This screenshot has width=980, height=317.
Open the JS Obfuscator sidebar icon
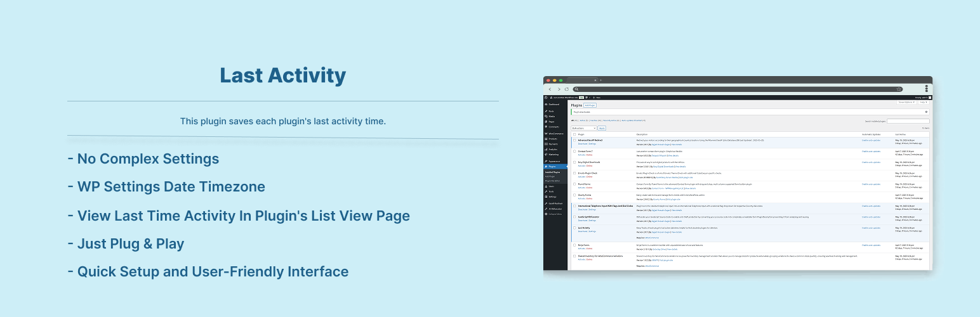point(546,209)
